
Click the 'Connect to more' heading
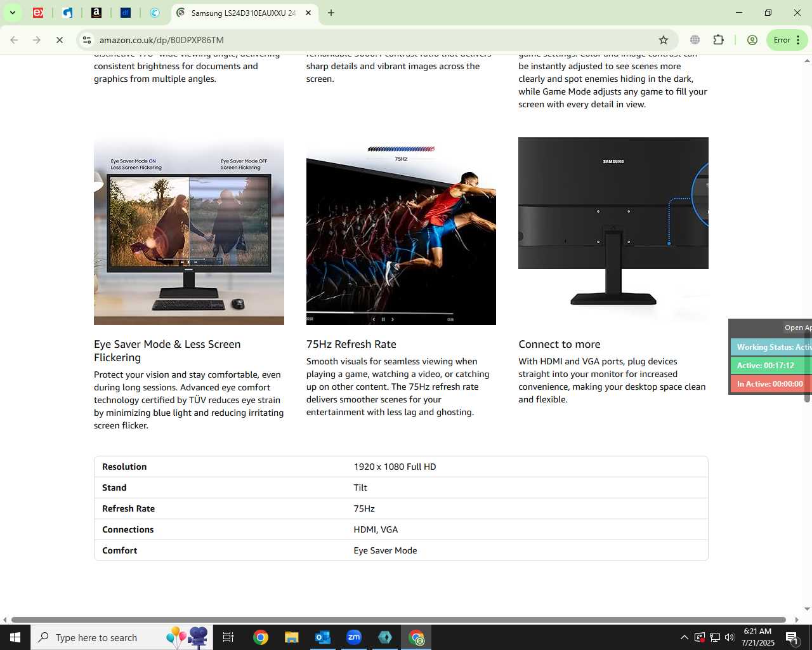[x=560, y=344]
